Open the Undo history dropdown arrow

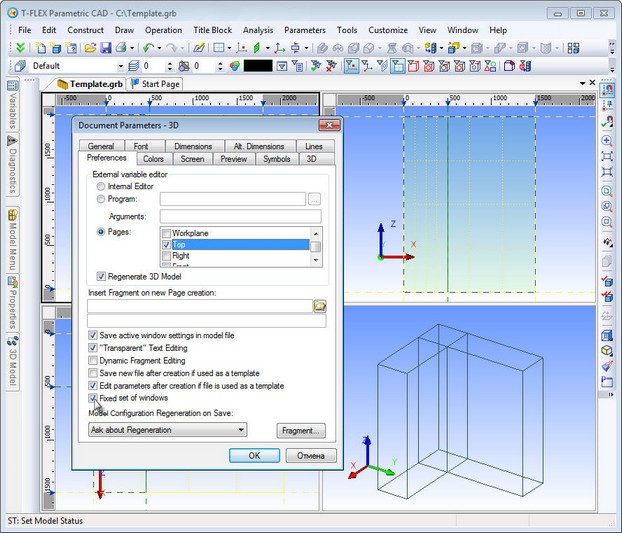pos(159,47)
